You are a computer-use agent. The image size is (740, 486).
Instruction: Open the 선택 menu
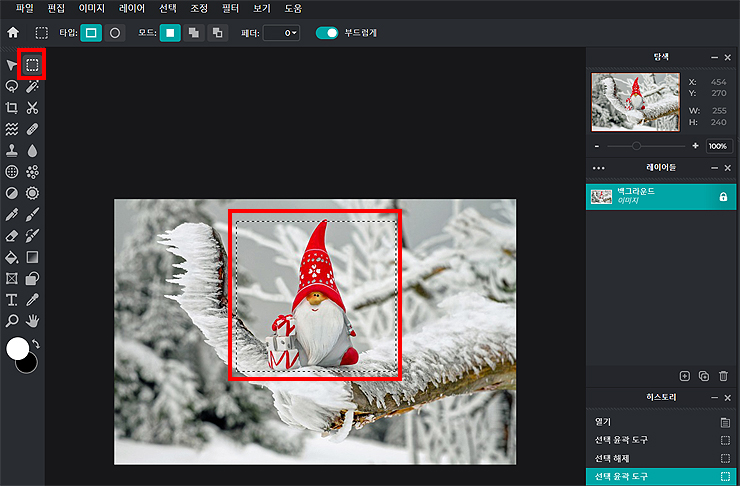point(168,8)
